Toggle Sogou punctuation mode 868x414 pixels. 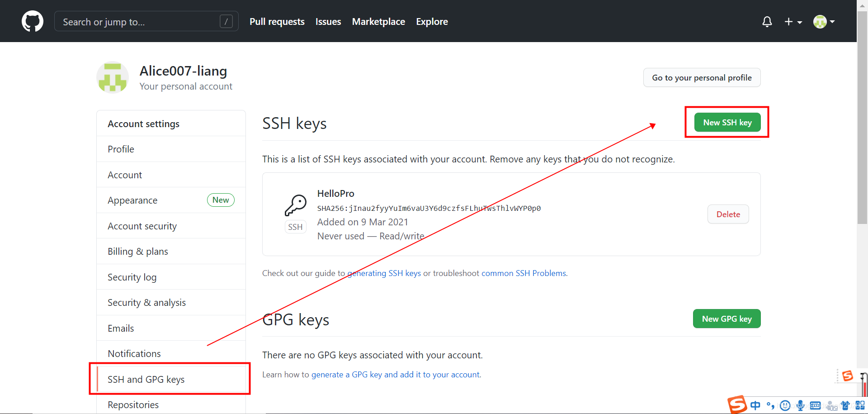point(770,405)
